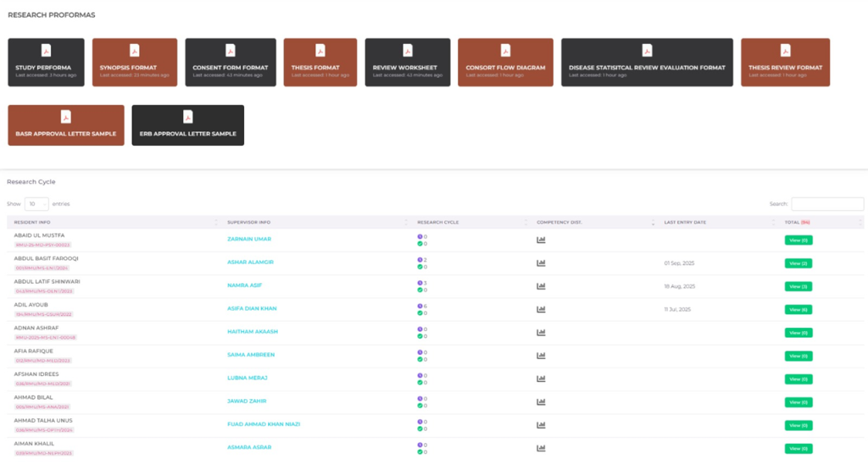Open supervisor link Zarnain Umar

click(249, 239)
